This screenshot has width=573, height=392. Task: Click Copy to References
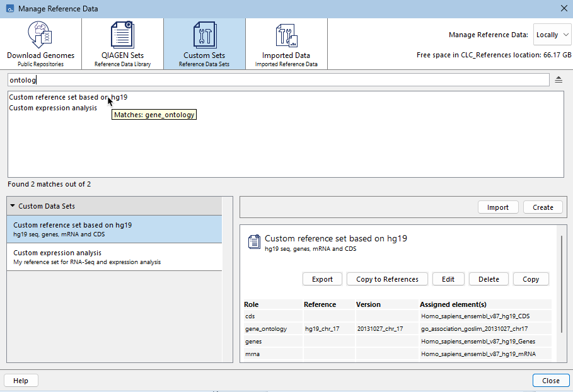[x=388, y=279]
